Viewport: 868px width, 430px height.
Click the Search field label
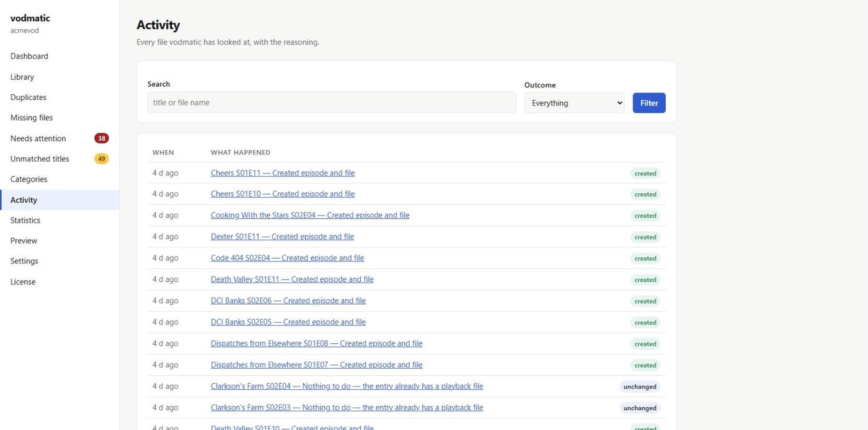[x=159, y=84]
